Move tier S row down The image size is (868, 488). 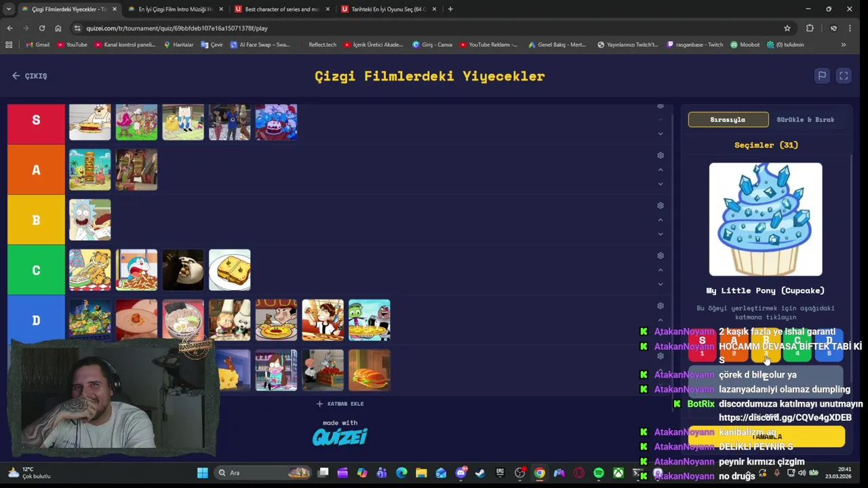pos(660,134)
